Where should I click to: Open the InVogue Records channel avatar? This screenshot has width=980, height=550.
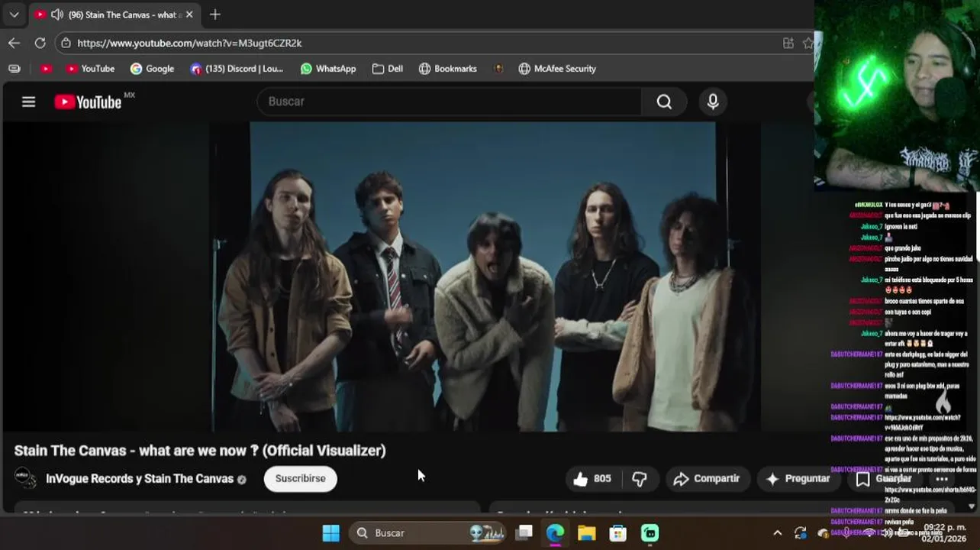[25, 478]
